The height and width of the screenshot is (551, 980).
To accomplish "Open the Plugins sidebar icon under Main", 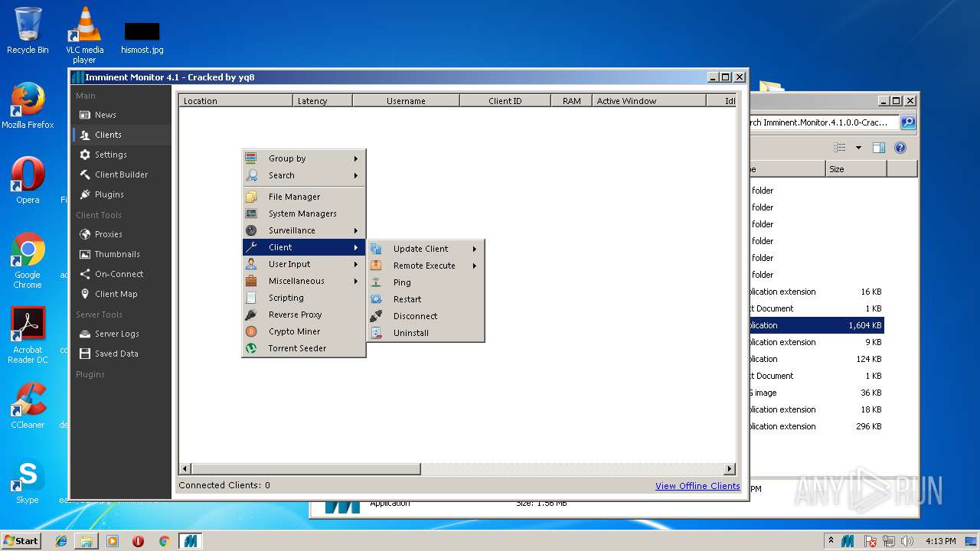I will [85, 194].
